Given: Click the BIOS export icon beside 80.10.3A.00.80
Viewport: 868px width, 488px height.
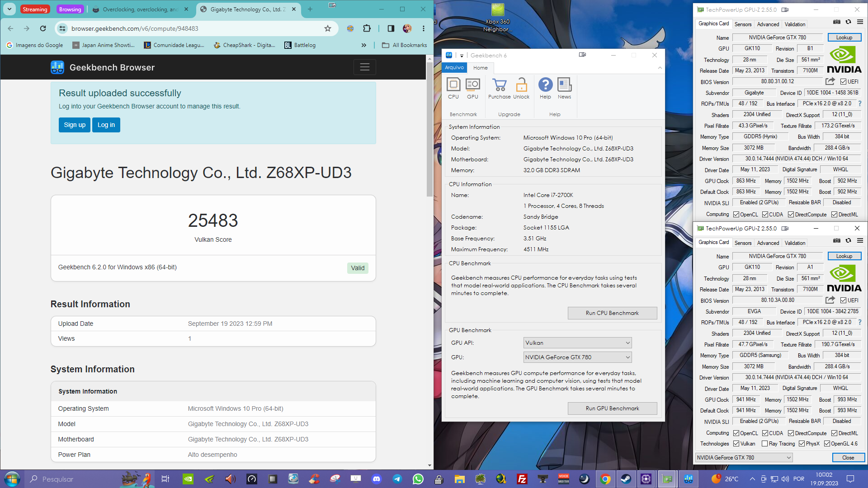Looking at the screenshot, I should 830,300.
